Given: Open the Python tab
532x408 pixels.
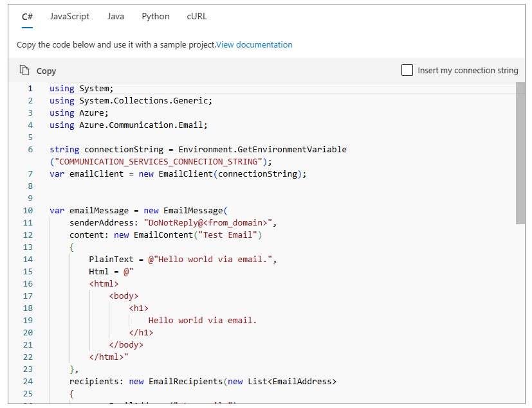Looking at the screenshot, I should 156,17.
